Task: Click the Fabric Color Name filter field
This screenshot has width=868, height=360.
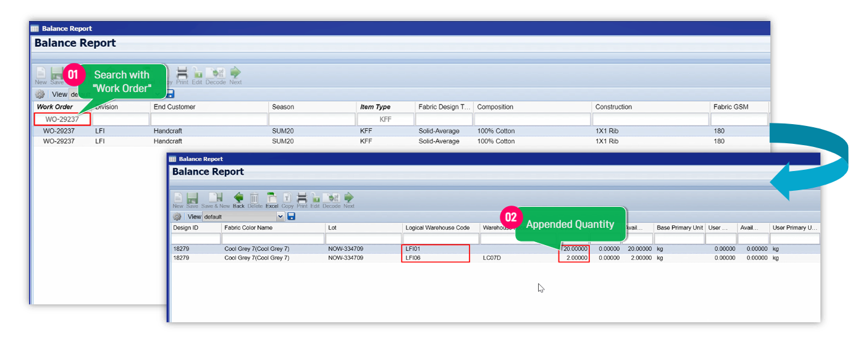Action: point(274,239)
